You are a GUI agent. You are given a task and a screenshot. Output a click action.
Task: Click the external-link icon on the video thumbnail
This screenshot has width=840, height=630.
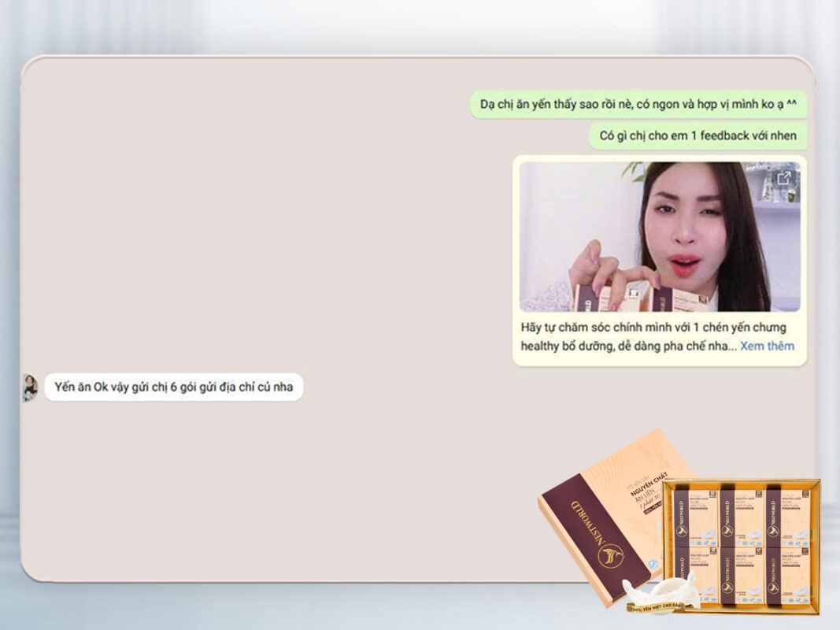click(783, 178)
